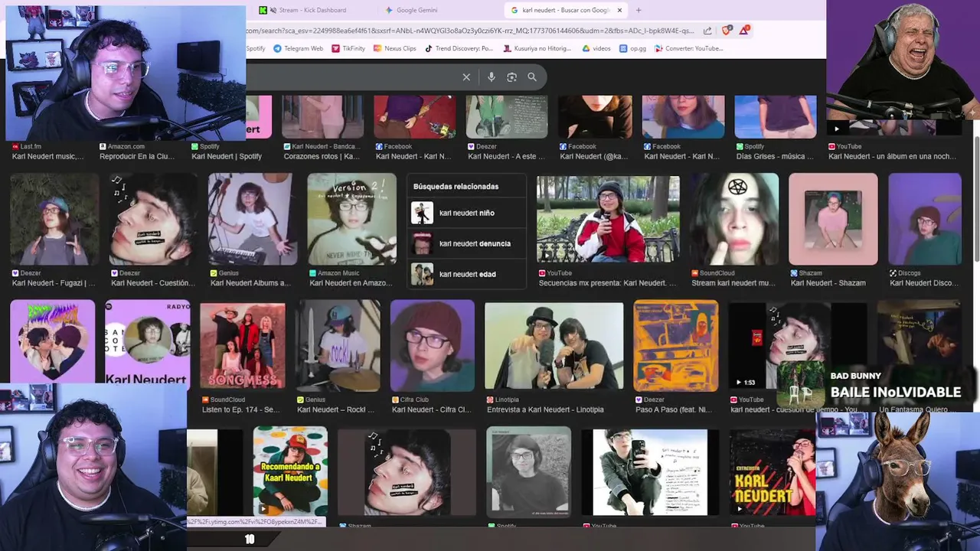This screenshot has width=980, height=551.
Task: Open Deezer Paso A Paso orange artwork
Action: tap(675, 346)
